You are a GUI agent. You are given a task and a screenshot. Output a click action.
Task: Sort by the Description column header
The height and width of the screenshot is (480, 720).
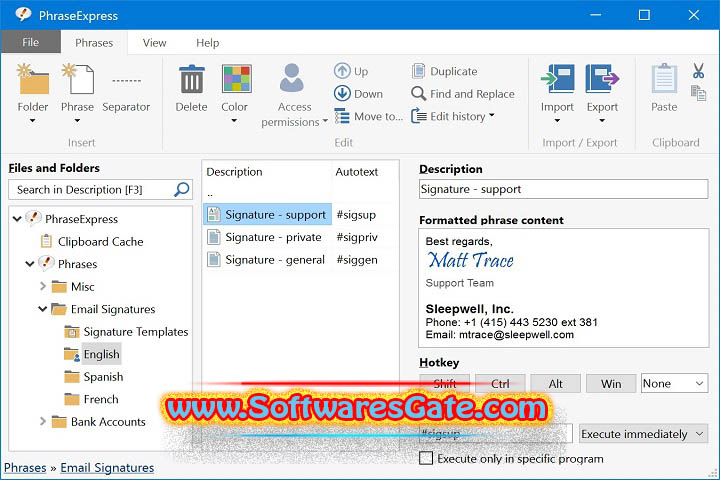click(x=267, y=172)
